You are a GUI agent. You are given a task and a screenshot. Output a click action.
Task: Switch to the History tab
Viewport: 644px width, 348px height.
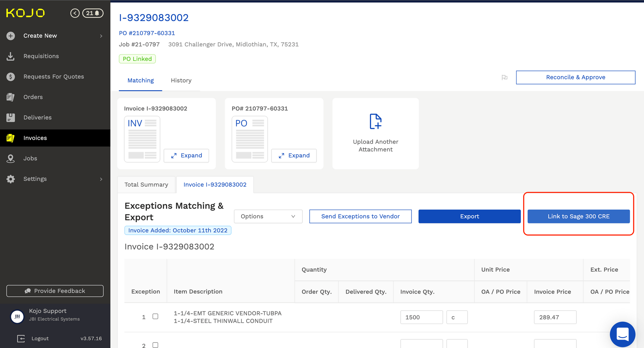click(x=181, y=80)
